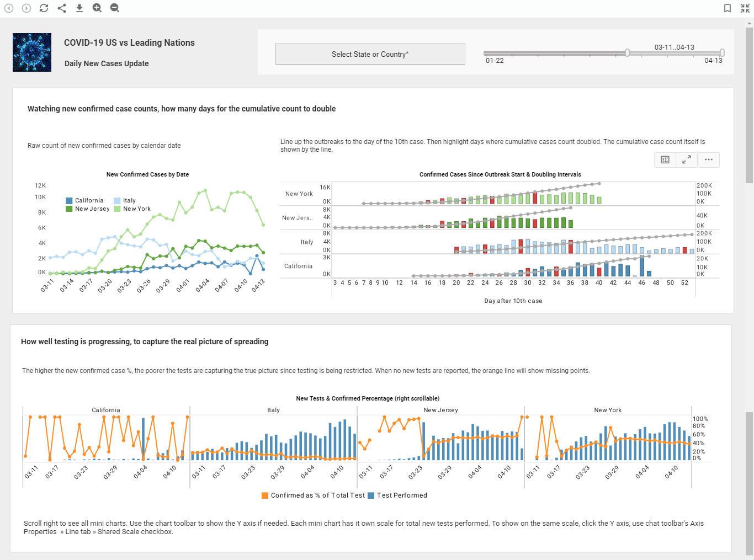Click the New York light-green legend swatch
The width and height of the screenshot is (754, 560).
coord(117,209)
